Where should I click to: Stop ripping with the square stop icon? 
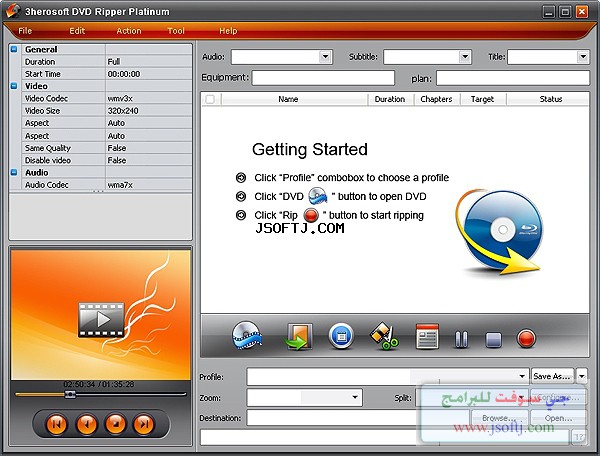(x=493, y=340)
